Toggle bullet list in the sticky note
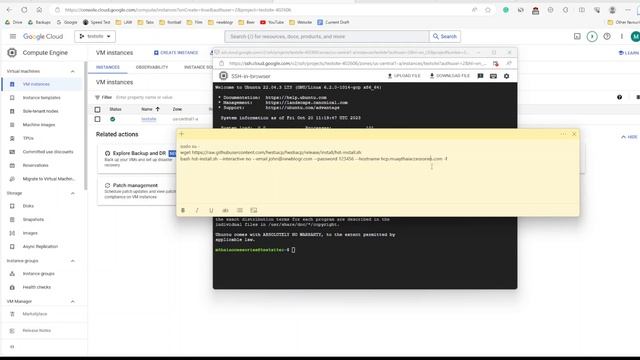 pos(240,210)
